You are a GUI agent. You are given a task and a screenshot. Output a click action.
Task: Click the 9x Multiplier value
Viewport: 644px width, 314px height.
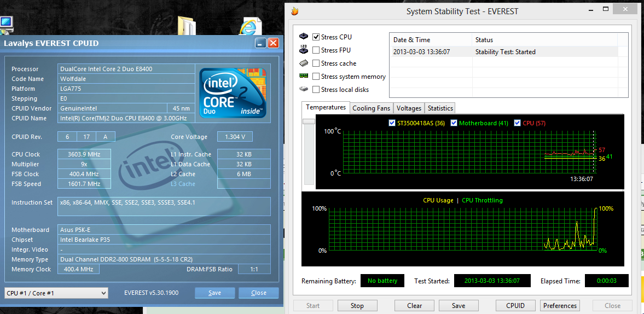tap(84, 164)
